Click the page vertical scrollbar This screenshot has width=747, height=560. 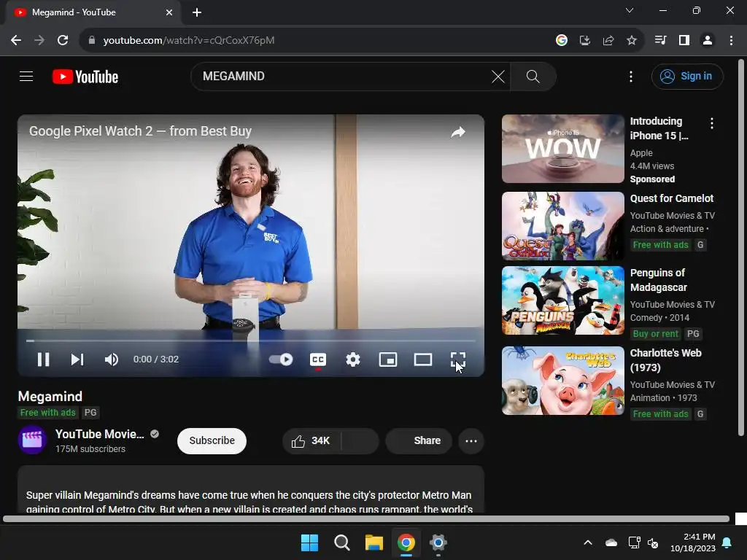741,248
